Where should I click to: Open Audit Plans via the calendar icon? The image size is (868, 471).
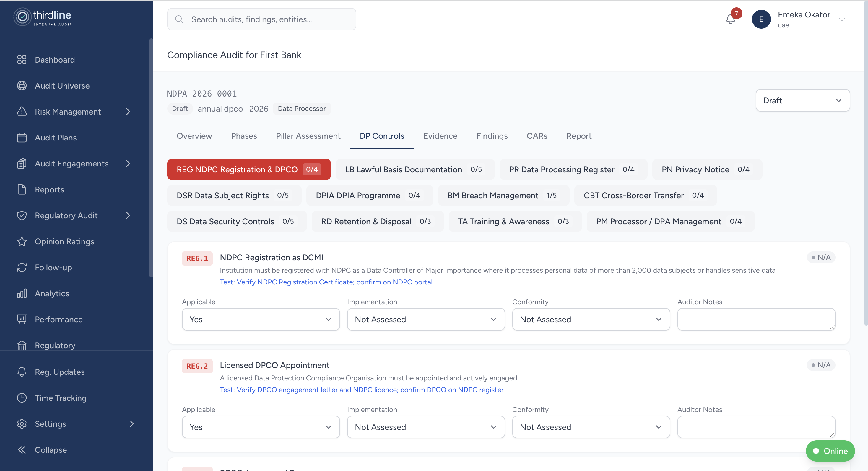(x=22, y=137)
